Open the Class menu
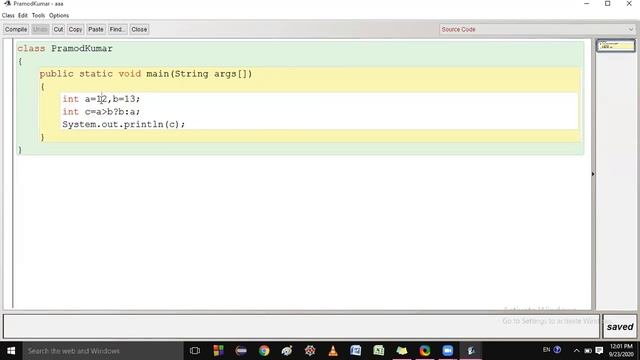 (x=8, y=16)
